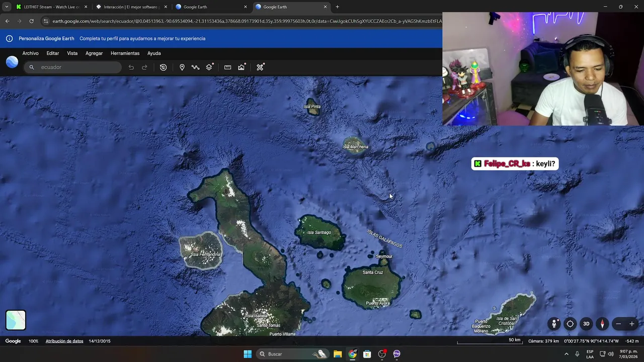Viewport: 644px width, 362px height.
Task: Zoom out with the minus button
Action: 618,324
